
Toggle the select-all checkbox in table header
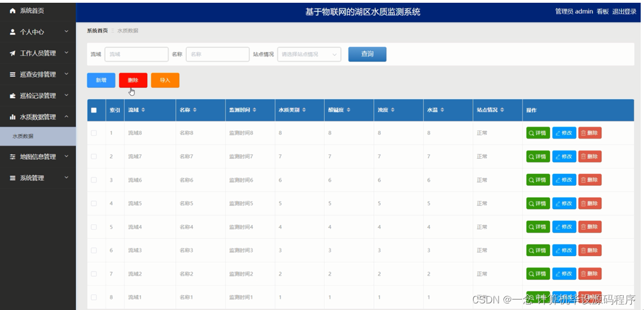pos(94,110)
